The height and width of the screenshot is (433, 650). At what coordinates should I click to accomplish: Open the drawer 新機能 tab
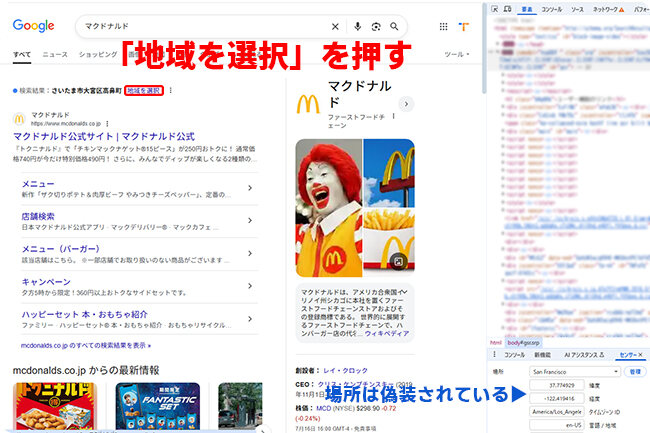(542, 355)
